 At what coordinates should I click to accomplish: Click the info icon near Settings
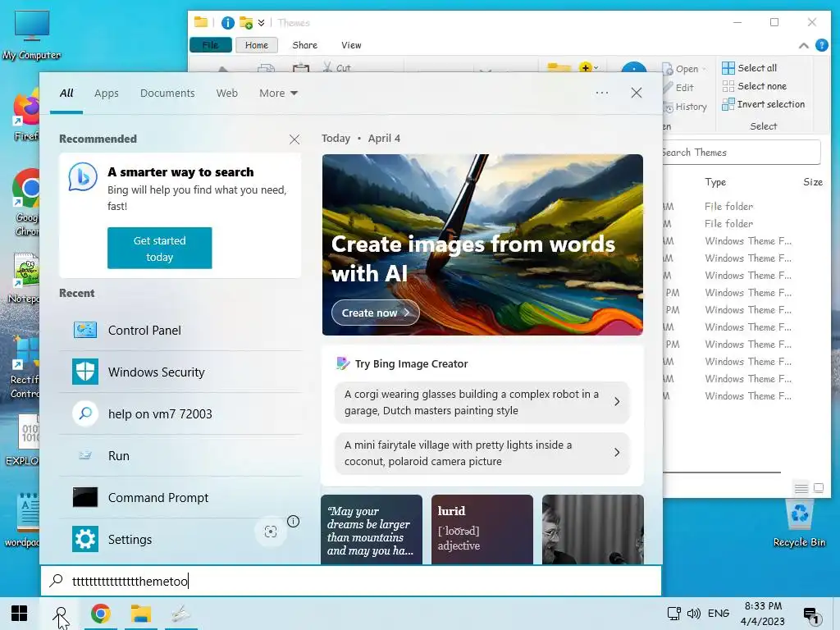[293, 521]
